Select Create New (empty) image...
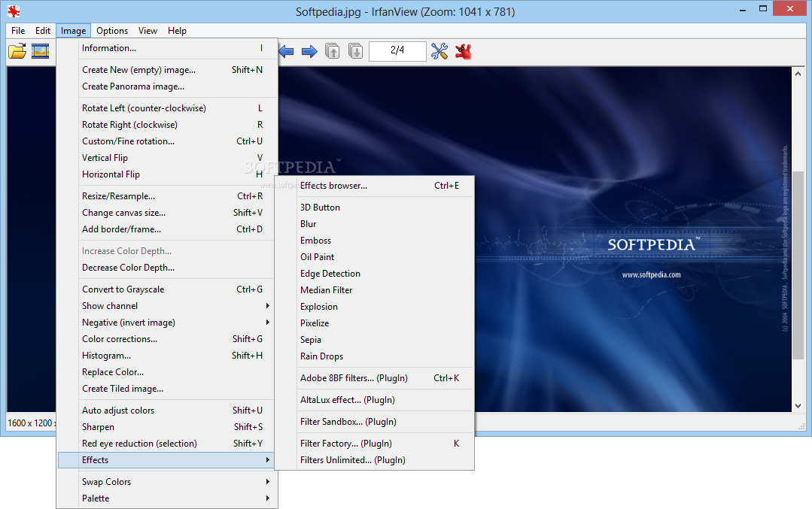812x509 pixels. coord(166,70)
